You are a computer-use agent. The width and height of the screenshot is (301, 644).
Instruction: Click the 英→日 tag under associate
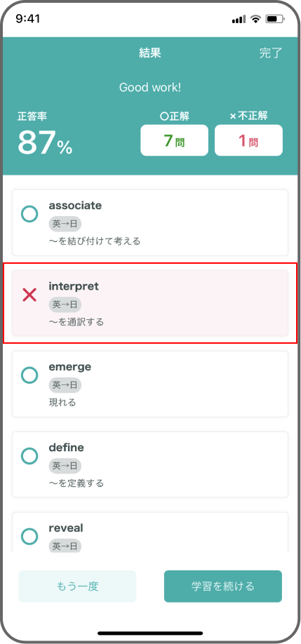(65, 224)
